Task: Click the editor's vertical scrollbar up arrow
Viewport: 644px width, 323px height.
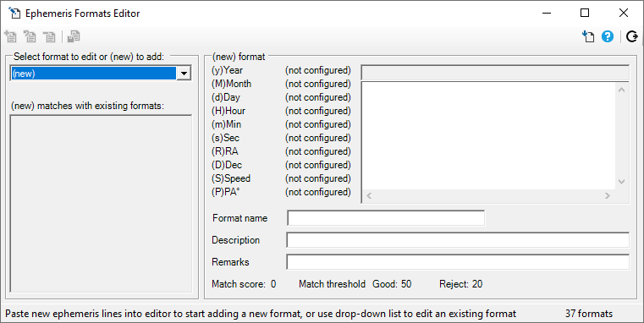Action: [x=621, y=90]
